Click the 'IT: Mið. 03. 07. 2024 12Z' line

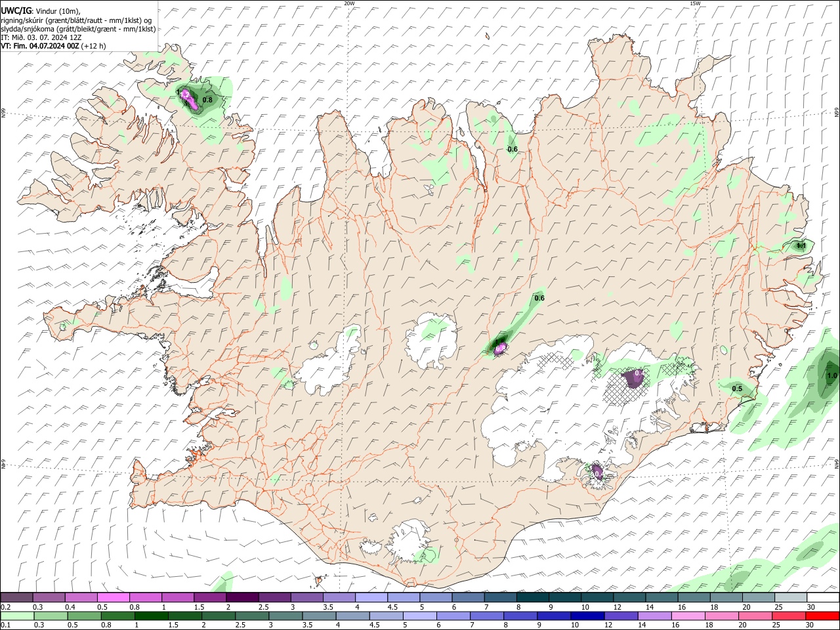click(x=41, y=37)
